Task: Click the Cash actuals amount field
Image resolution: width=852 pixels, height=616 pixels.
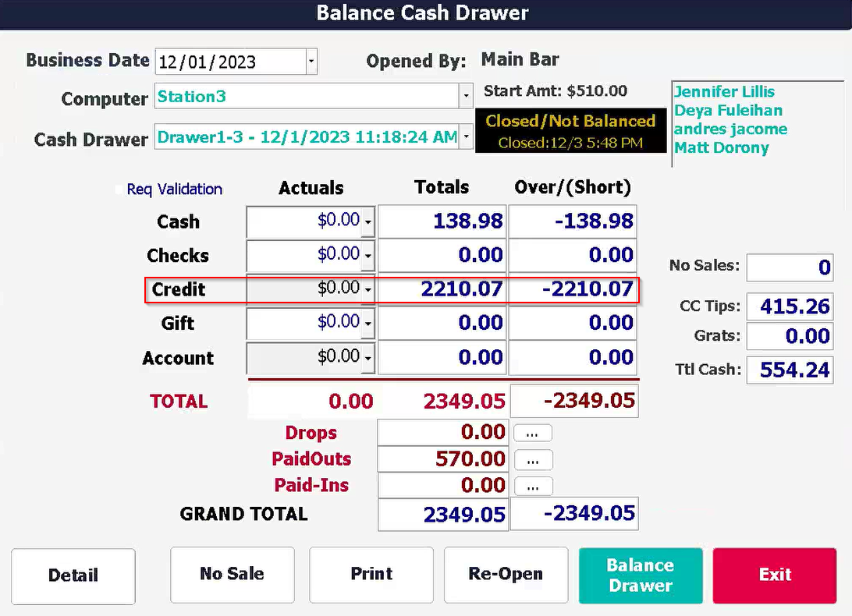Action: (304, 221)
